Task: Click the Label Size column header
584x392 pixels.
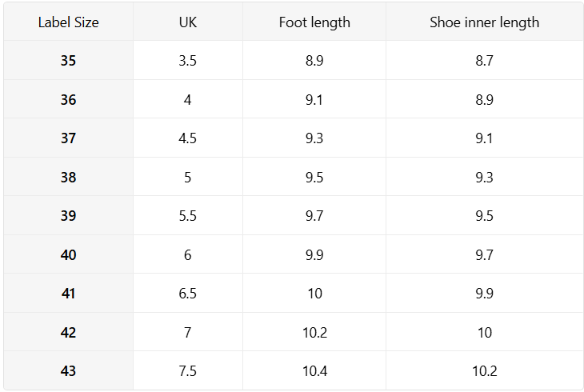Action: point(69,22)
